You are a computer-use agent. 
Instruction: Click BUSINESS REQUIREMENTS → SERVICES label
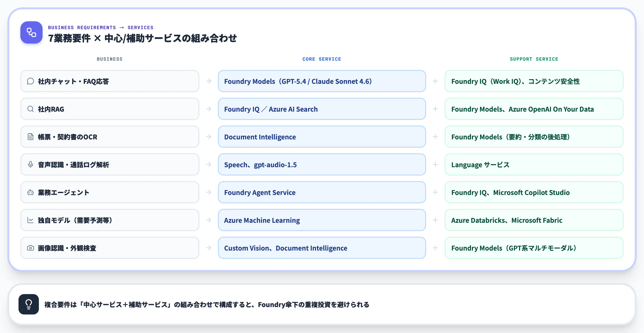coord(101,28)
